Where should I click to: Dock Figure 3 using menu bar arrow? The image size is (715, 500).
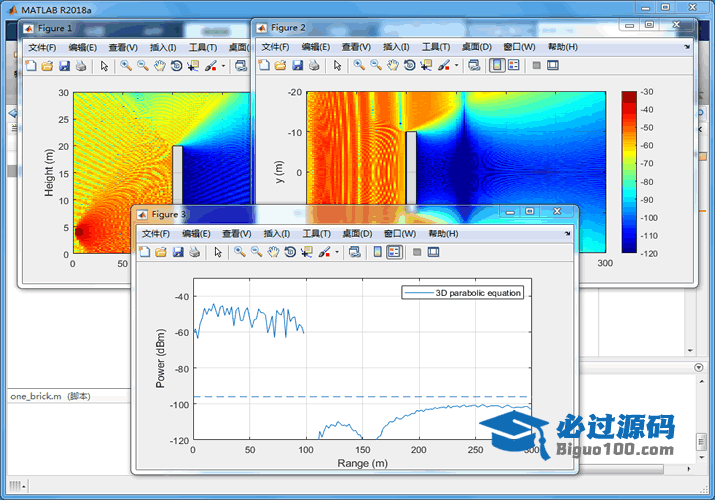(x=567, y=233)
